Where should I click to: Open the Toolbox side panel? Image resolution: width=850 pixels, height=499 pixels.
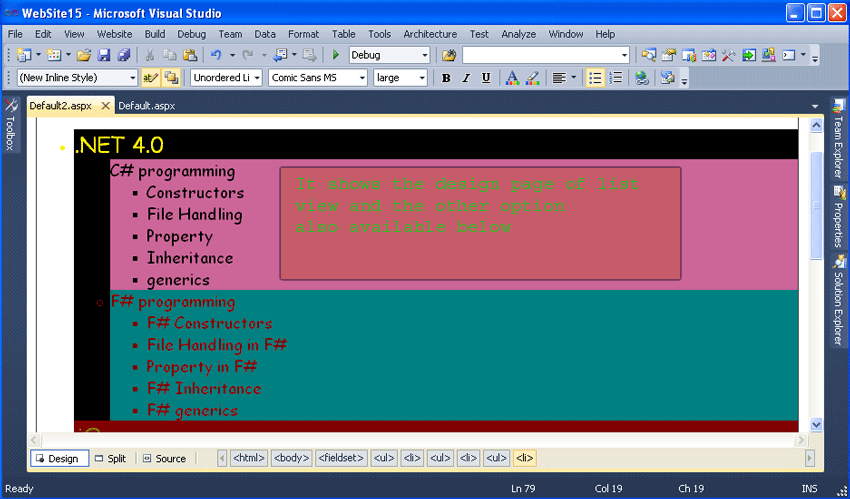(x=10, y=124)
